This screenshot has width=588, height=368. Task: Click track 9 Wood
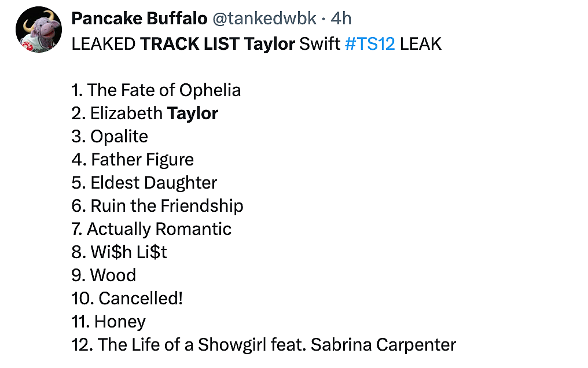click(x=104, y=275)
